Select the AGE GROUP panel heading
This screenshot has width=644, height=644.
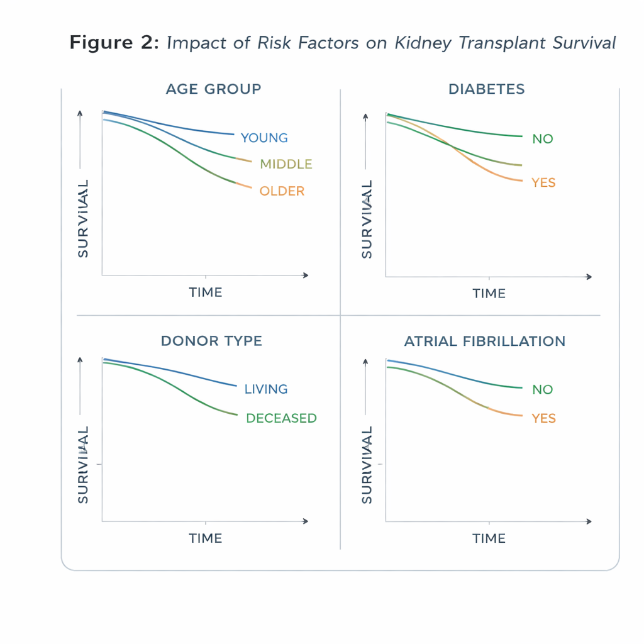point(213,89)
